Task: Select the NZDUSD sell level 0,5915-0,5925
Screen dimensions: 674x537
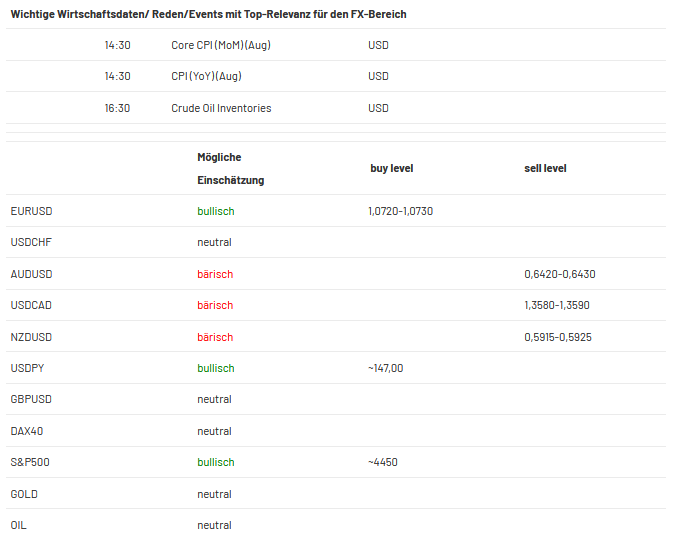Action: 558,337
